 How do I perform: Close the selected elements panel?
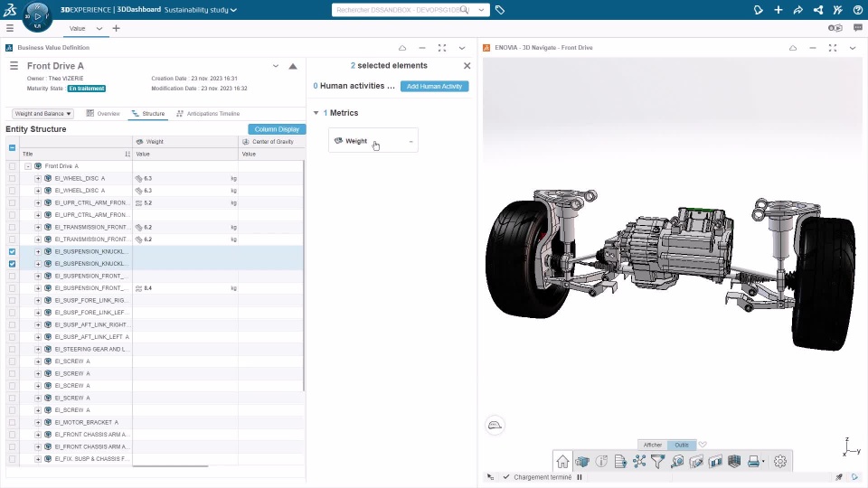pos(467,66)
